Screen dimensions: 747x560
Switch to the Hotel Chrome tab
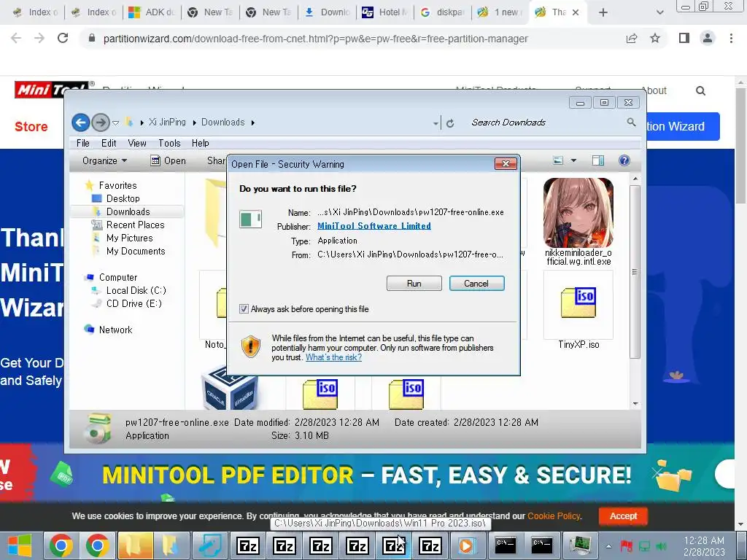pos(385,12)
